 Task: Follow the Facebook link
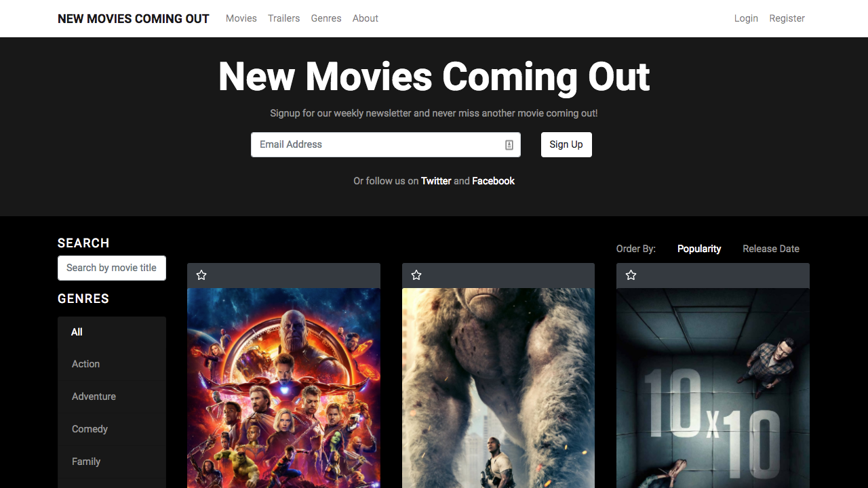(494, 181)
